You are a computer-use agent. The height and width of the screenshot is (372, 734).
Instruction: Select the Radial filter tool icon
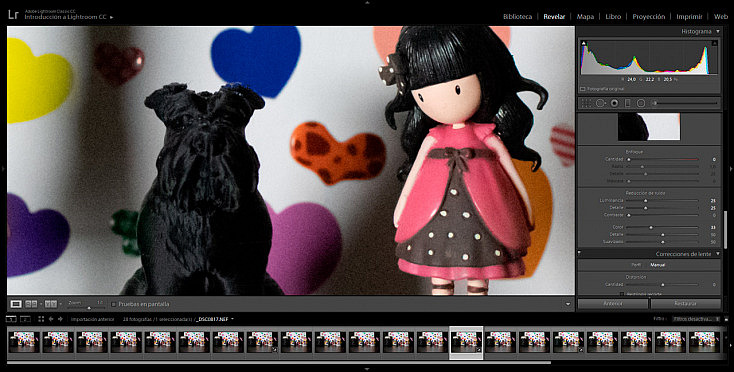click(641, 103)
